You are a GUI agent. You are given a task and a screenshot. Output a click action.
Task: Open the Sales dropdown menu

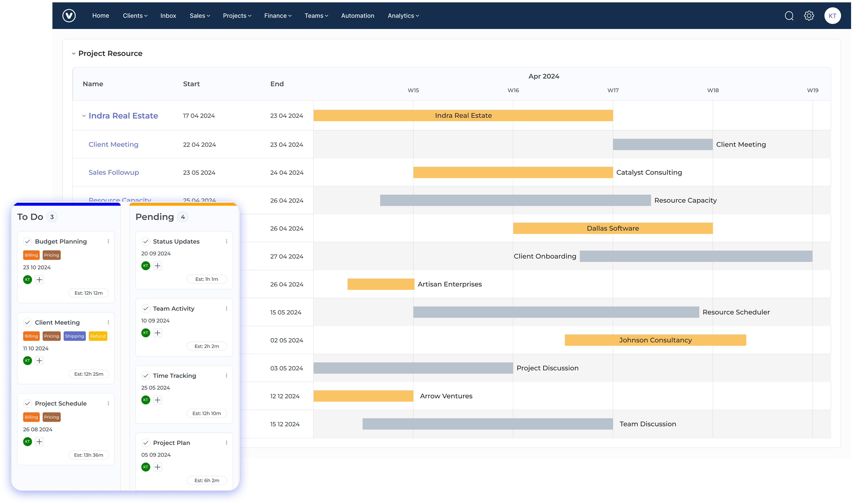tap(200, 15)
